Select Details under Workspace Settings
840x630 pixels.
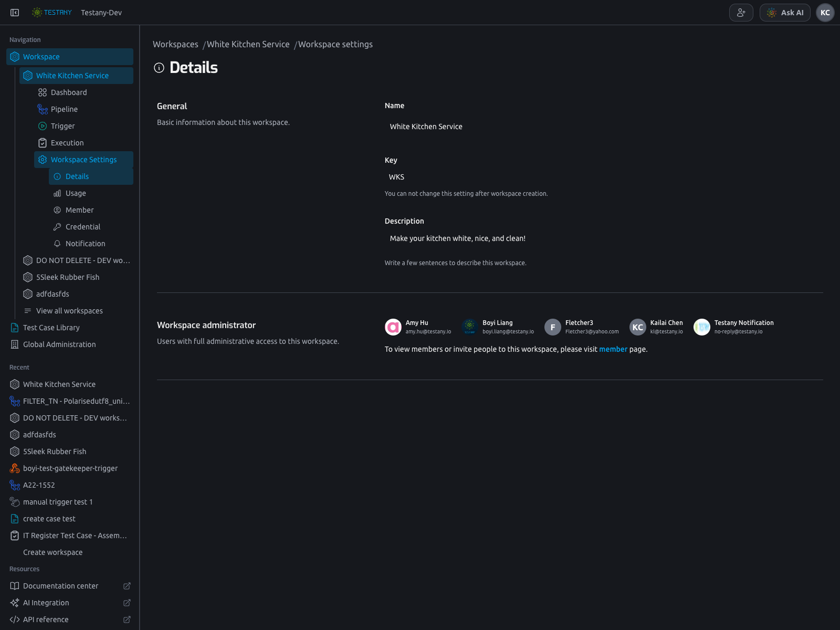coord(91,176)
